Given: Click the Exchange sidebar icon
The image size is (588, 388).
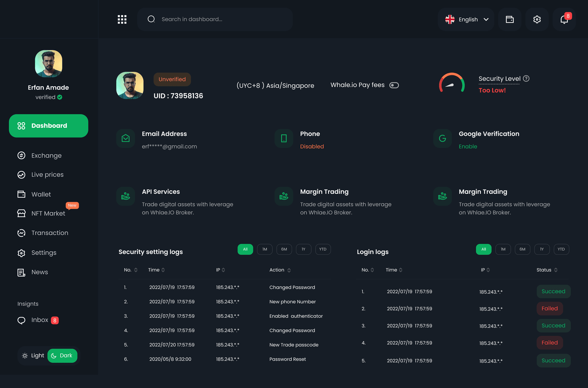Looking at the screenshot, I should coord(21,156).
